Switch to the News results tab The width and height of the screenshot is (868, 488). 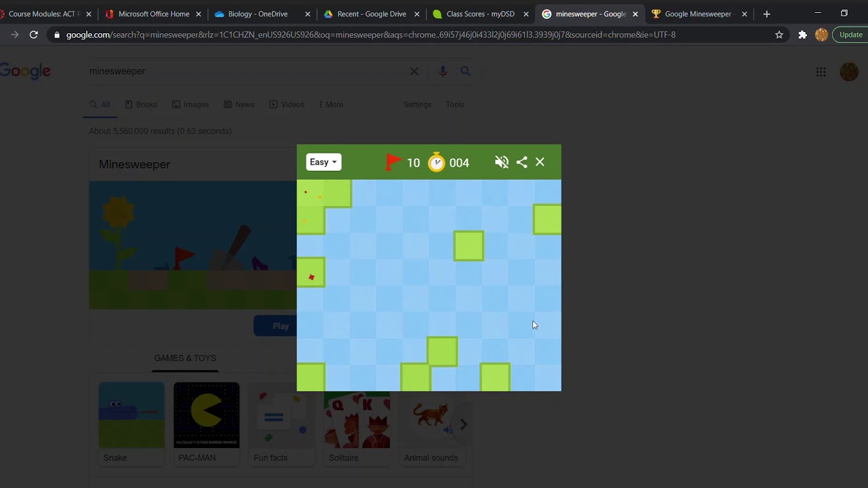[x=239, y=104]
